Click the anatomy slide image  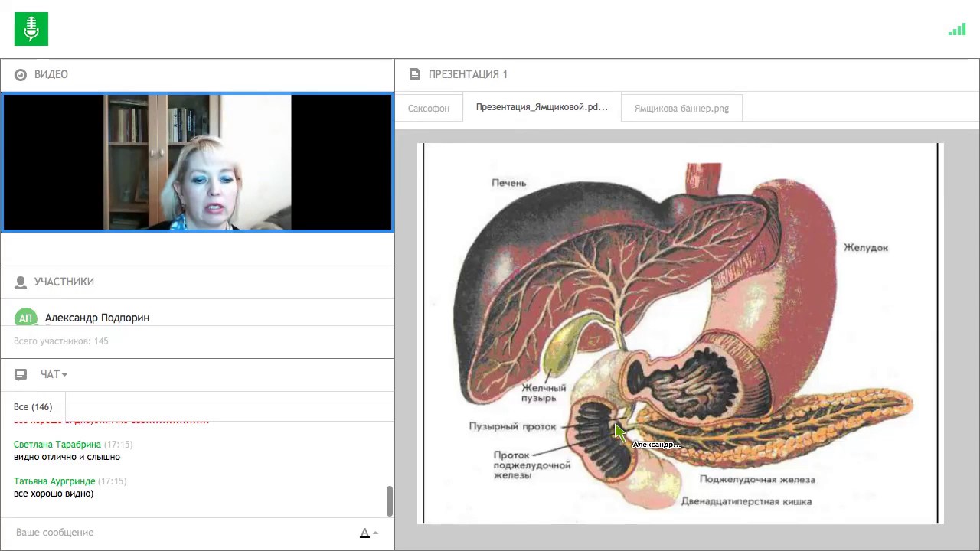pyautogui.click(x=681, y=333)
